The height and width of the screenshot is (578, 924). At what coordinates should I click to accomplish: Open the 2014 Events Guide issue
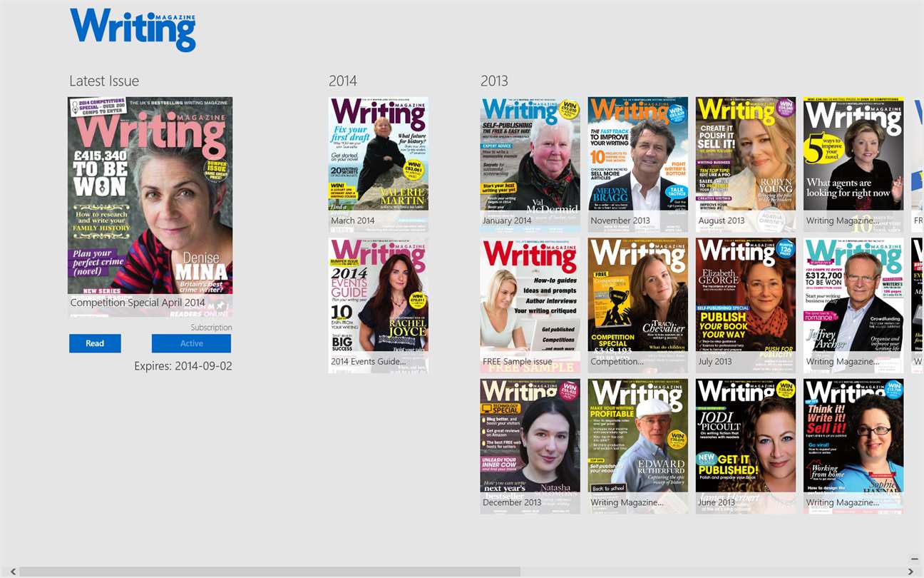pos(379,305)
